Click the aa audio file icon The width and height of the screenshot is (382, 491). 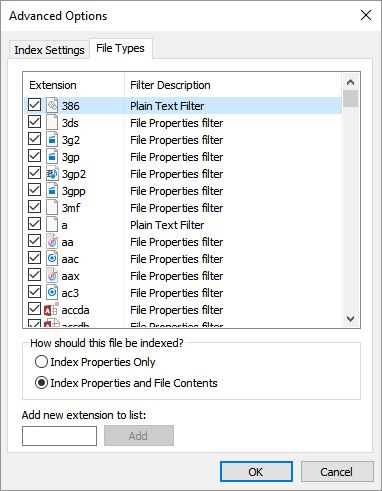[x=52, y=242]
